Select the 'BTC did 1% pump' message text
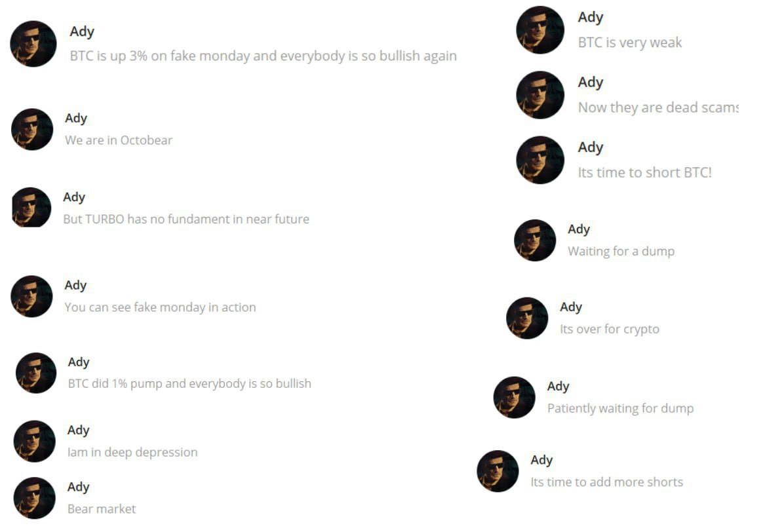The image size is (765, 532). tap(189, 384)
